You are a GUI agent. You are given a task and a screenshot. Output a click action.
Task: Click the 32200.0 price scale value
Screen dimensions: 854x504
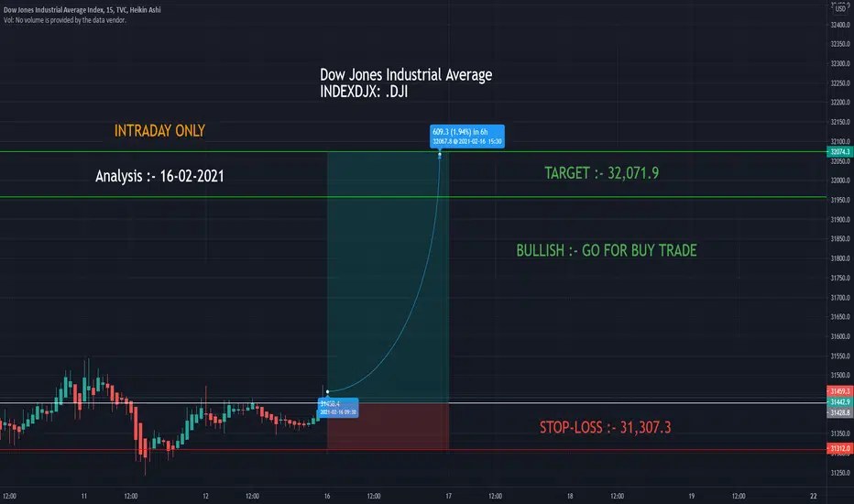[840, 103]
